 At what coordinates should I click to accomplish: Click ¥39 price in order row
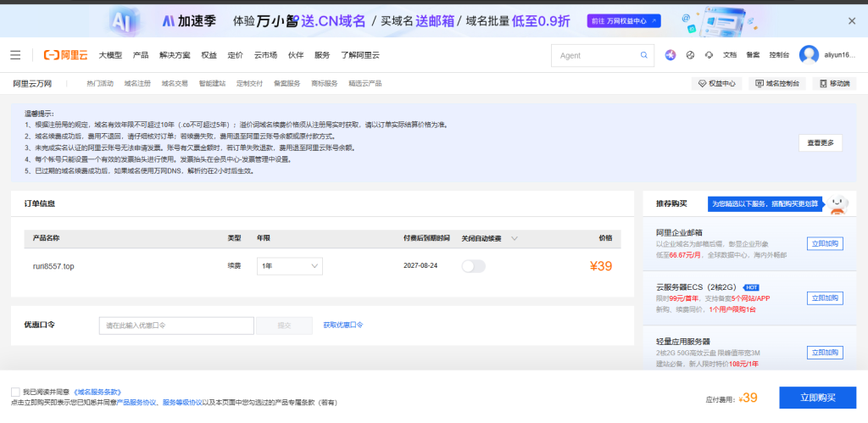(601, 266)
